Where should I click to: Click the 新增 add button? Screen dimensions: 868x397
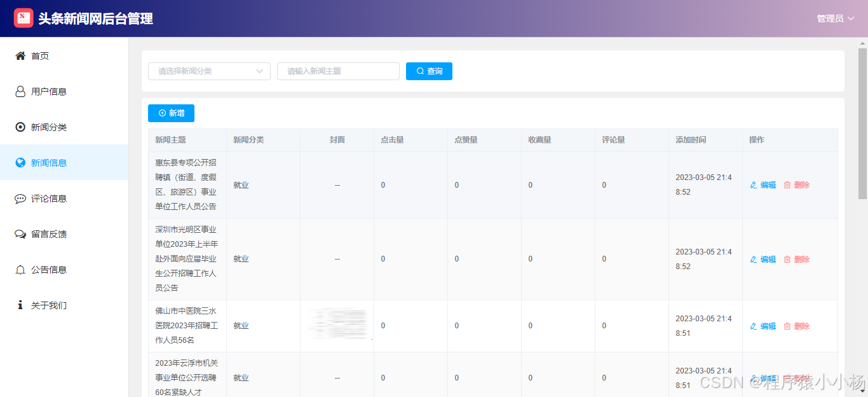(171, 113)
